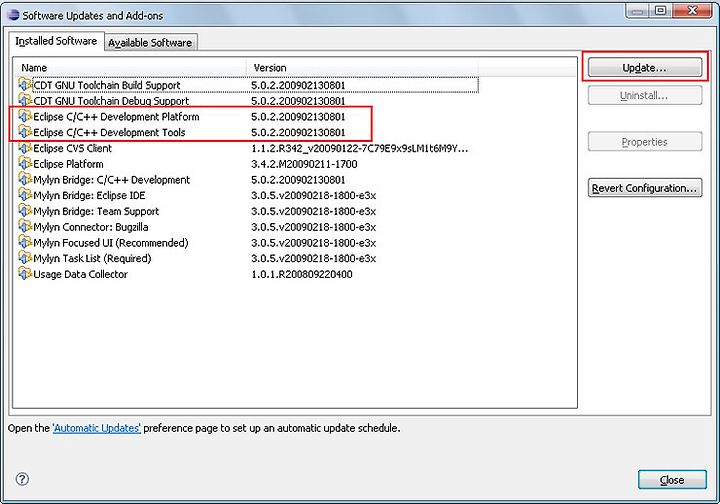
Task: Select Eclipse C/C++ Development Tools row
Action: [248, 132]
